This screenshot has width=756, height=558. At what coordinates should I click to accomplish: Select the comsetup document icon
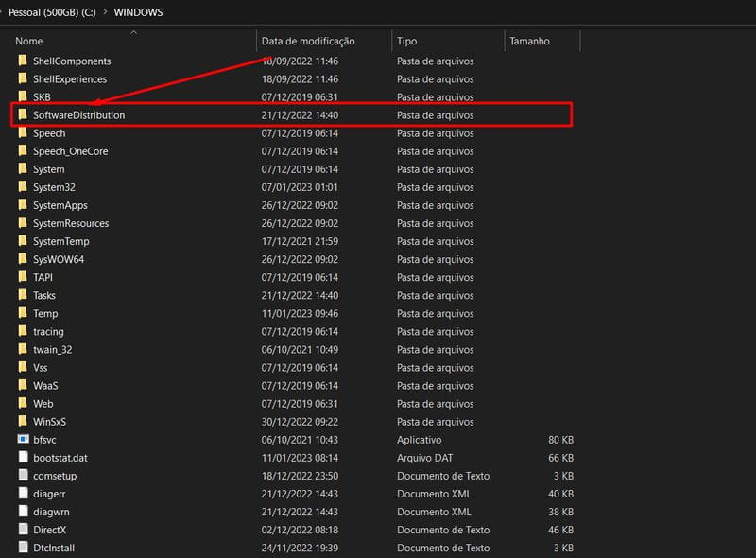click(x=23, y=476)
